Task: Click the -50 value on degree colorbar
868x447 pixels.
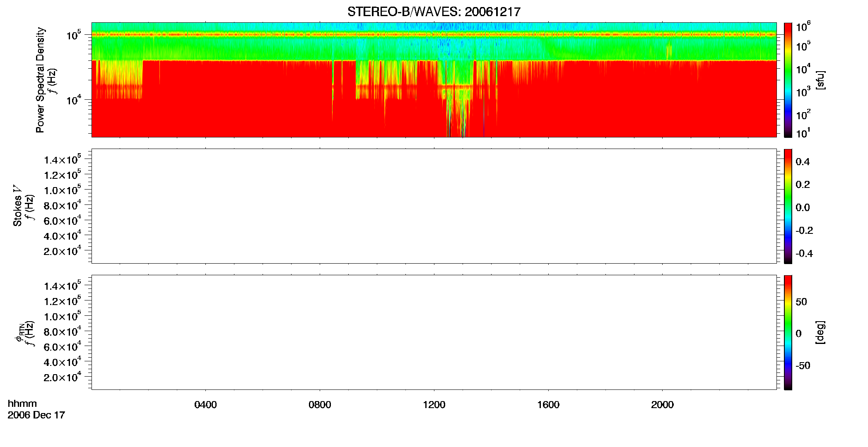Action: 803,365
